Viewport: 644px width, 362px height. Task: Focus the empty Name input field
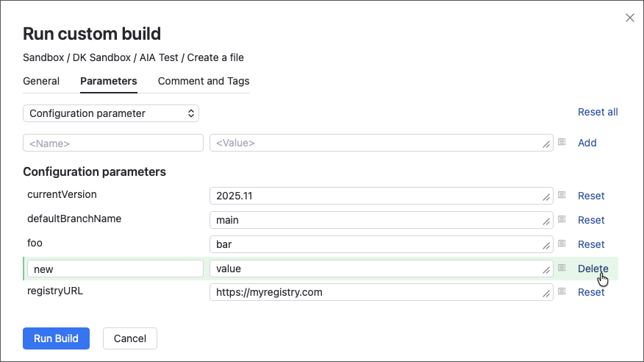pos(113,143)
